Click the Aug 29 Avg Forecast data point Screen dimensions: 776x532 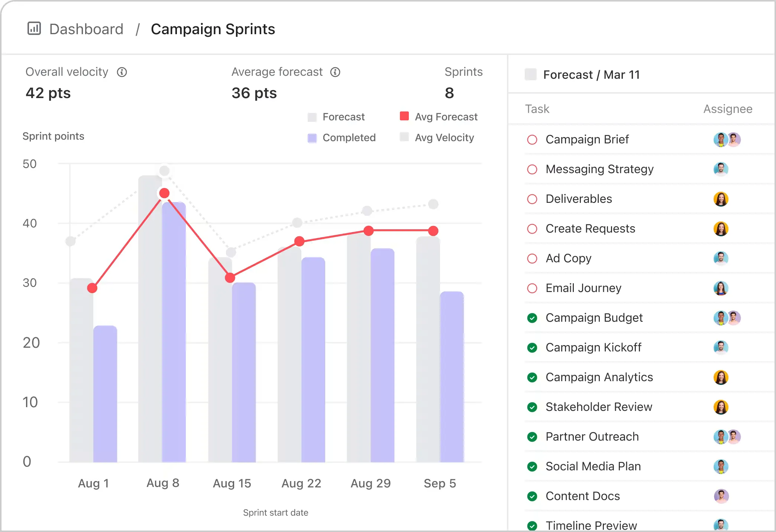[369, 231]
